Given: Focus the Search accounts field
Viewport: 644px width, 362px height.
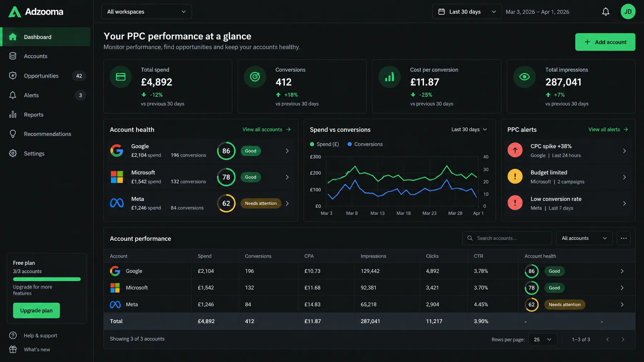Looking at the screenshot, I should (507, 238).
